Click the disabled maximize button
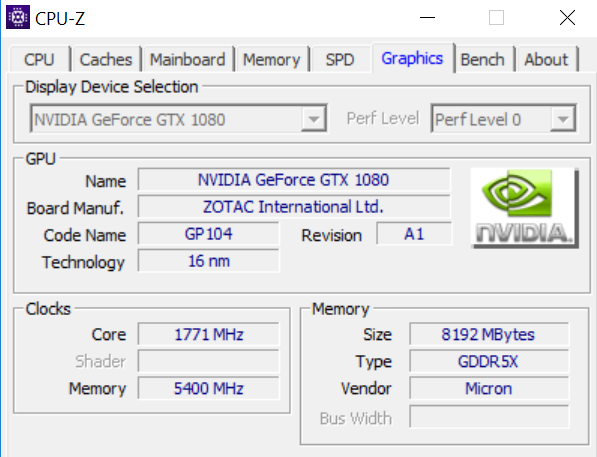 click(496, 18)
